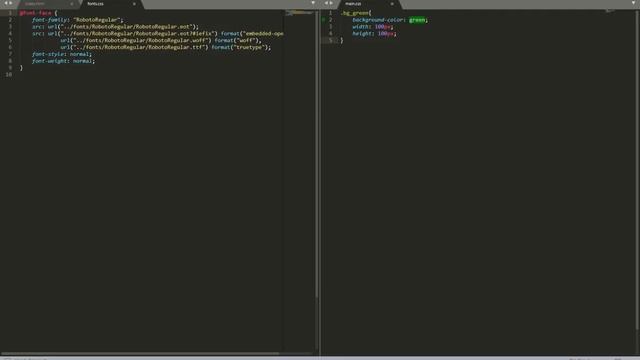This screenshot has height=360, width=640.
Task: Click the font-weight: normal line
Action: [x=63, y=61]
